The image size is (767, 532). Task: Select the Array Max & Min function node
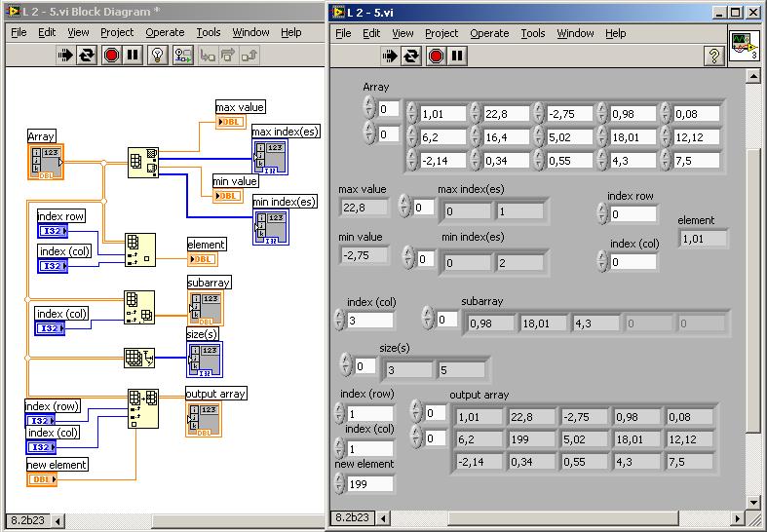coord(143,161)
